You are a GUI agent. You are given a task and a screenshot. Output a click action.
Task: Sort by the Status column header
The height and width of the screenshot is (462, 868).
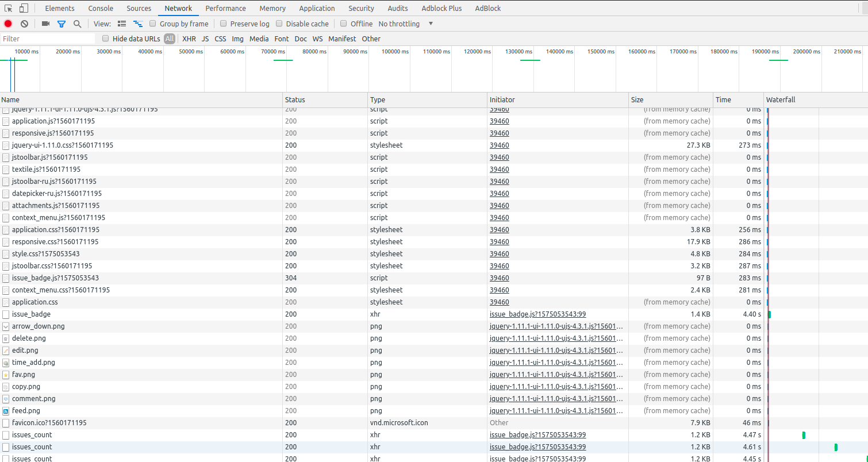pos(325,99)
